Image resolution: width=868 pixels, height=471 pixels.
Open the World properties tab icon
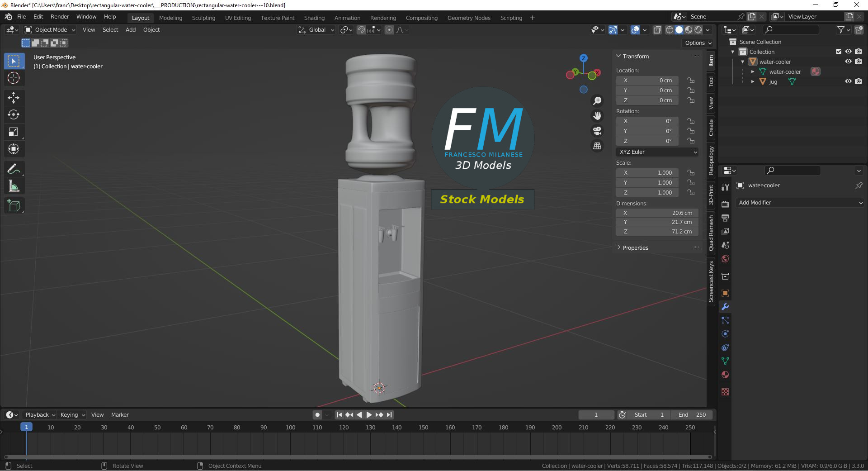725,259
